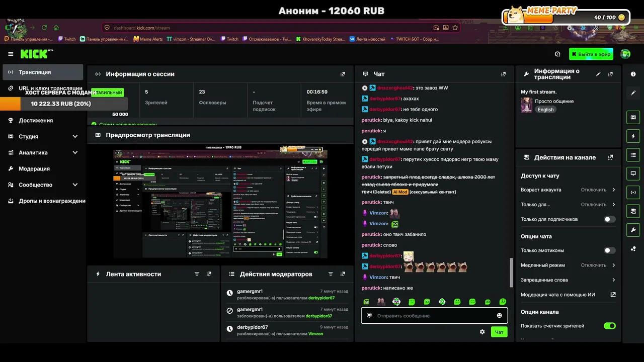Pop out the Лента активности panel
The width and height of the screenshot is (644, 362).
click(209, 274)
